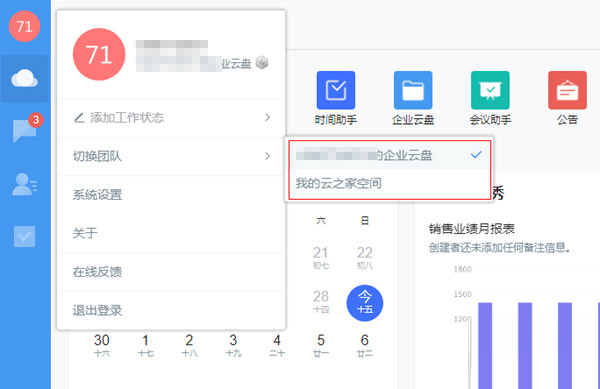Select calendar date 4 二十
Screen dimensions: 600x389
coord(277,345)
